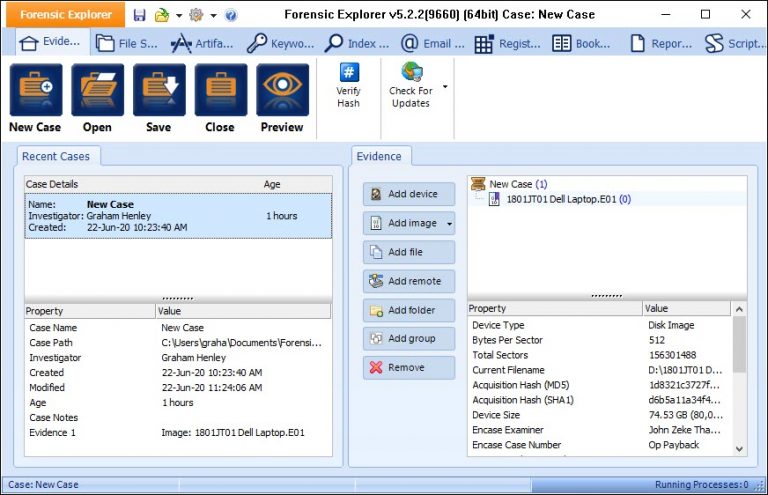Click the floppy disk quick save icon
Screen dimensions: 768x495
click(x=139, y=15)
